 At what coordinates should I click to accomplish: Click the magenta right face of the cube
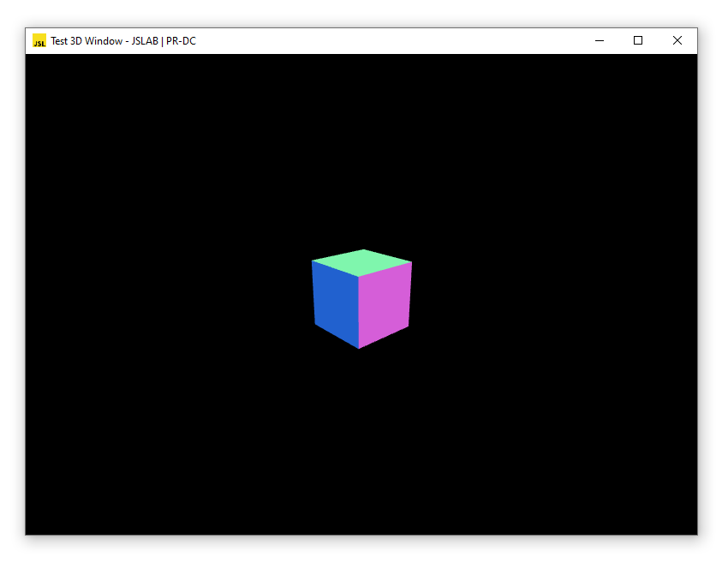click(385, 305)
